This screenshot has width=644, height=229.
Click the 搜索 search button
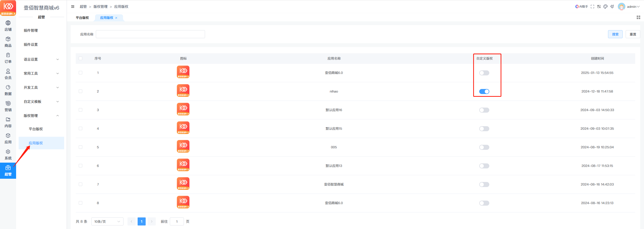(x=615, y=34)
